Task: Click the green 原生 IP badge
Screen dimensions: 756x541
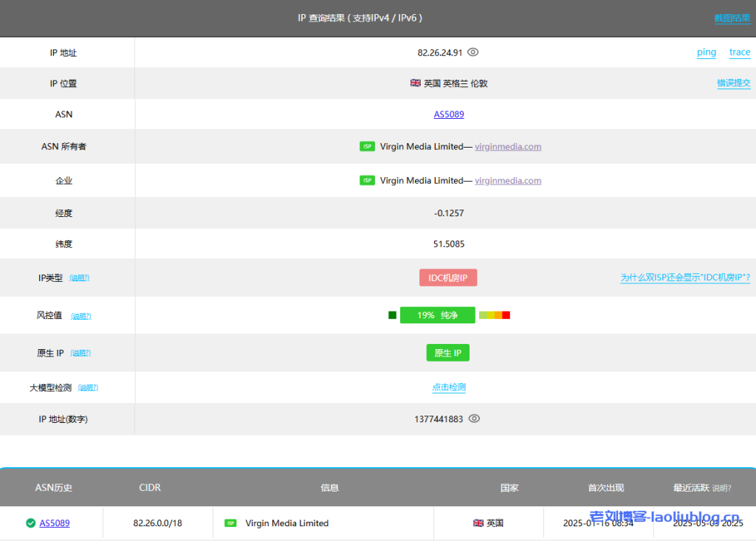Action: 447,352
